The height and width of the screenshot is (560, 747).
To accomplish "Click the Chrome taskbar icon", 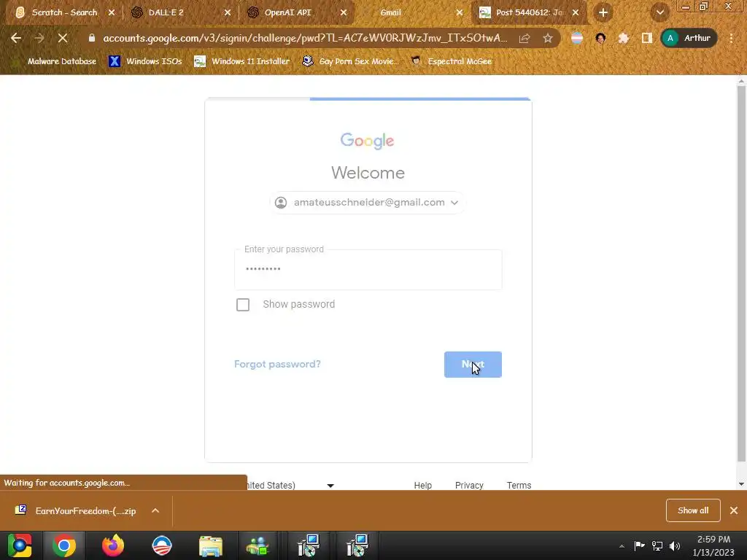I will pos(64,545).
